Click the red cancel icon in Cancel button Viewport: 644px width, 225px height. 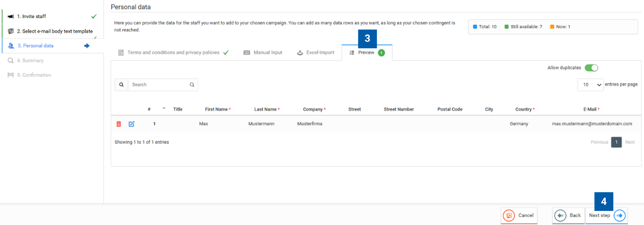pos(509,215)
